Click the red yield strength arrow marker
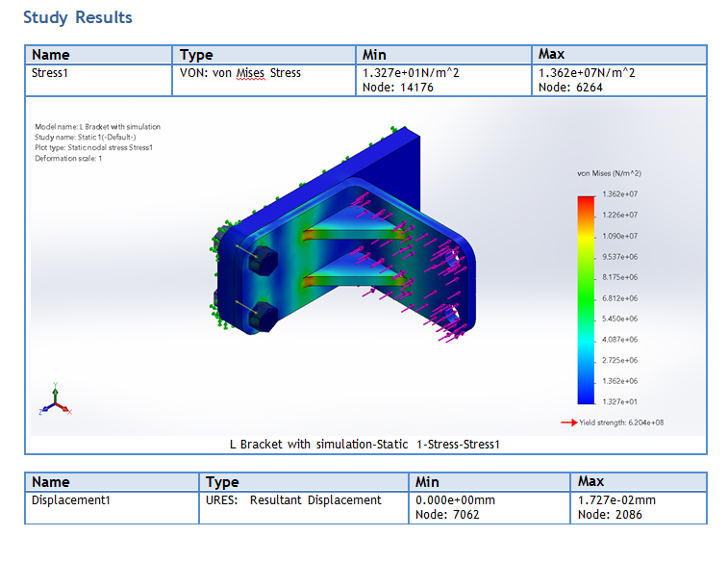 (568, 422)
